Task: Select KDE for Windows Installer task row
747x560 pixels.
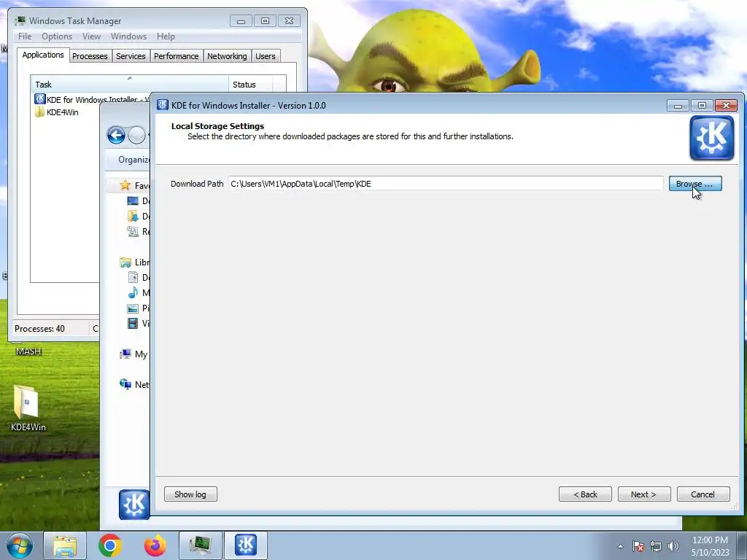Action: pos(91,99)
